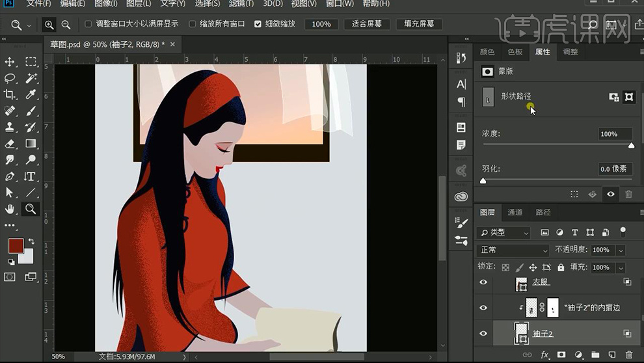The image size is (644, 363).
Task: Select the Brush tool
Action: [x=31, y=111]
